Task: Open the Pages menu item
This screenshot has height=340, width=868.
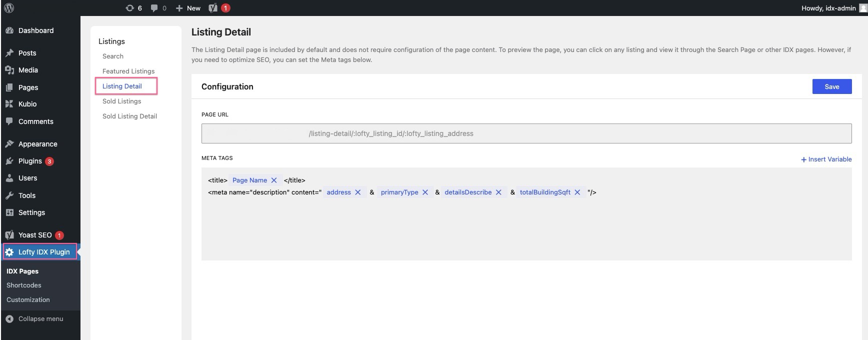Action: [x=28, y=87]
